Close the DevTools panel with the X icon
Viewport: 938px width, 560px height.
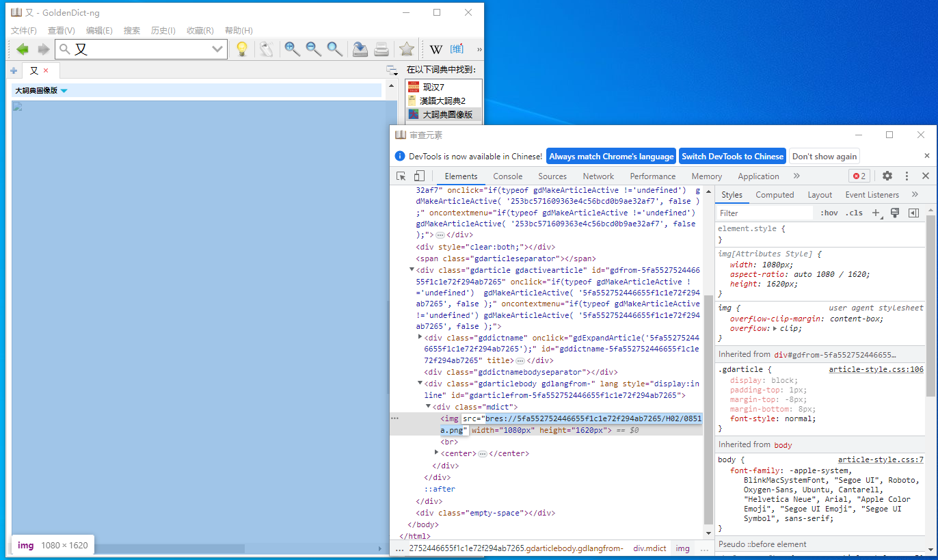(925, 176)
